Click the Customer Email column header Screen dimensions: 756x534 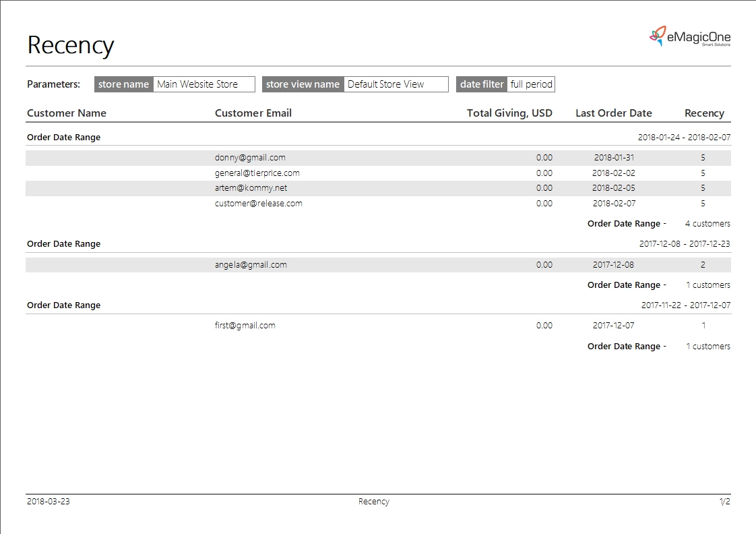pyautogui.click(x=253, y=113)
